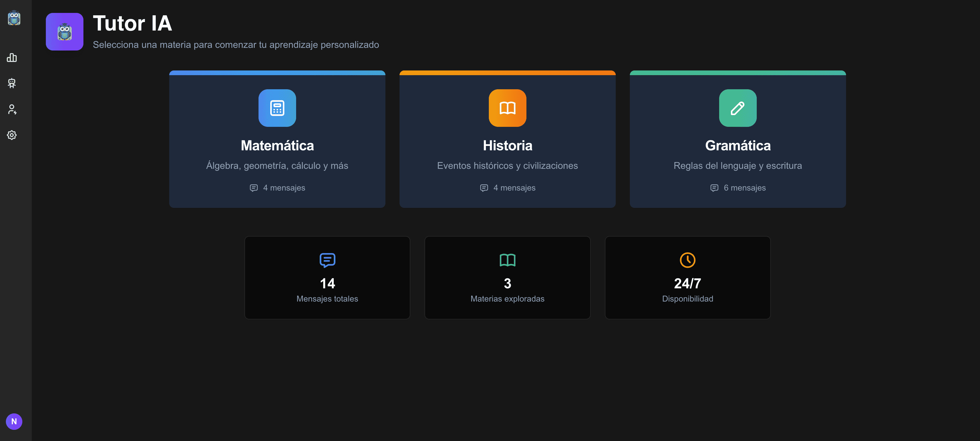Screen dimensions: 980x441
Task: Select the pencil icon on the Gramática card
Action: 737,108
